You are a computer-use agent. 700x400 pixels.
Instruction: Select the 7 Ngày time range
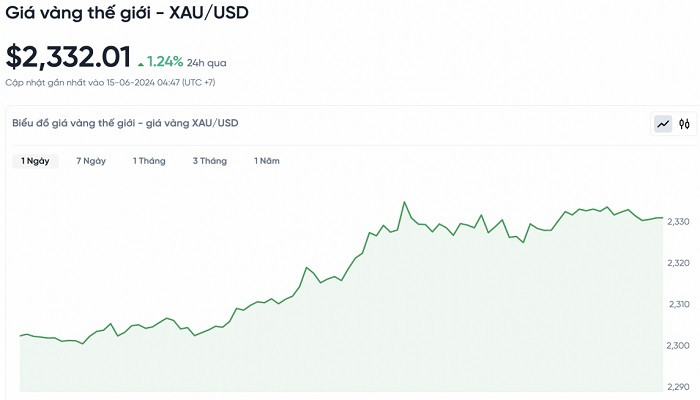click(91, 161)
